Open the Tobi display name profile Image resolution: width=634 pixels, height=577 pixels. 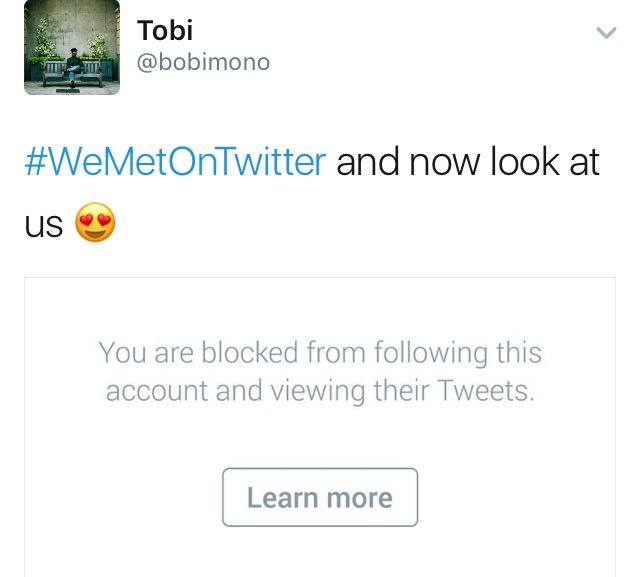[x=165, y=31]
